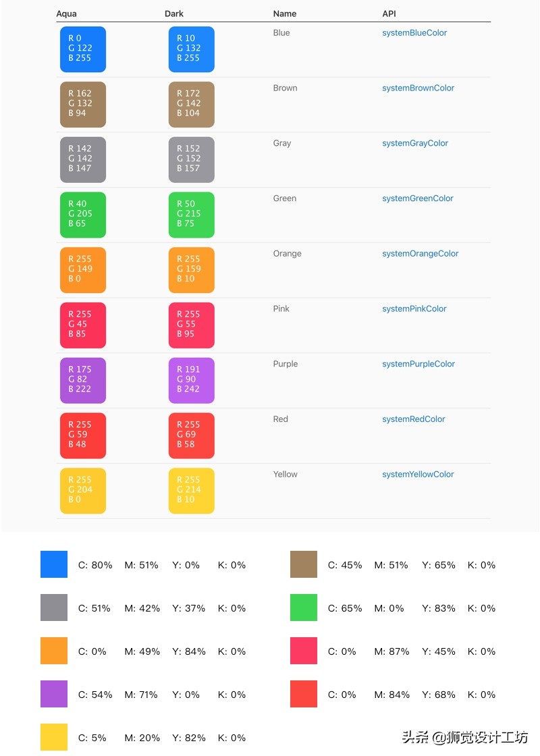Select the Aqua blue swatch R 0 G 122 B 255

pos(83,49)
